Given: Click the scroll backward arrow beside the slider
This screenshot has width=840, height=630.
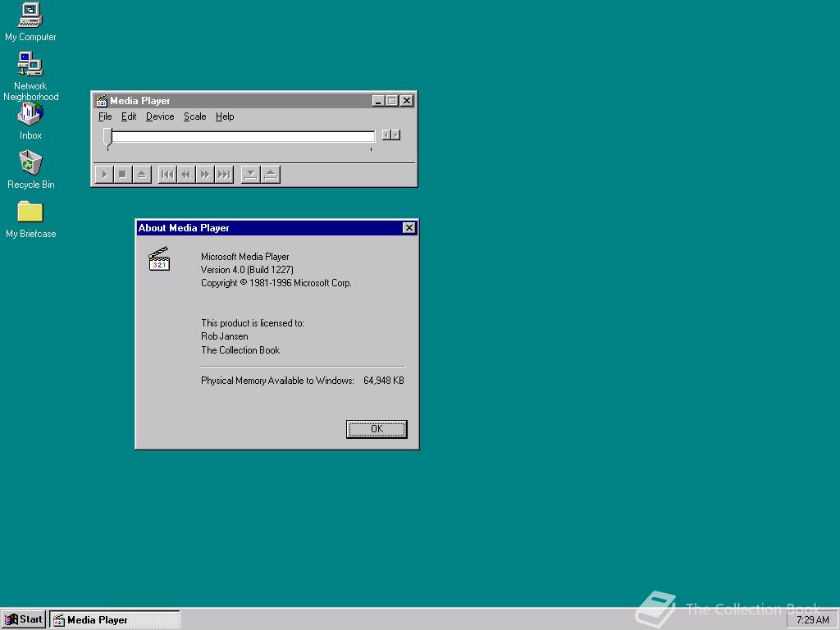Looking at the screenshot, I should coord(386,135).
